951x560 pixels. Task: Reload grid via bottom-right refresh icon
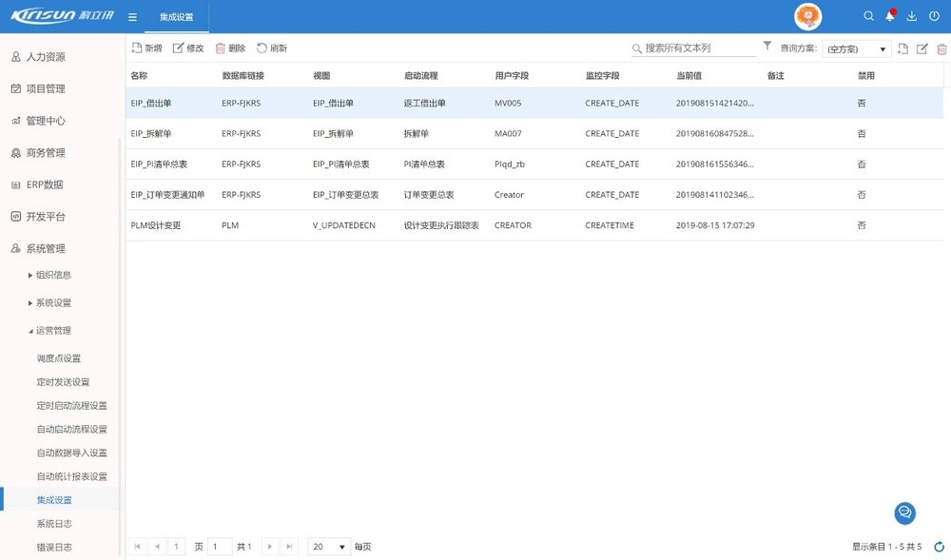(939, 547)
